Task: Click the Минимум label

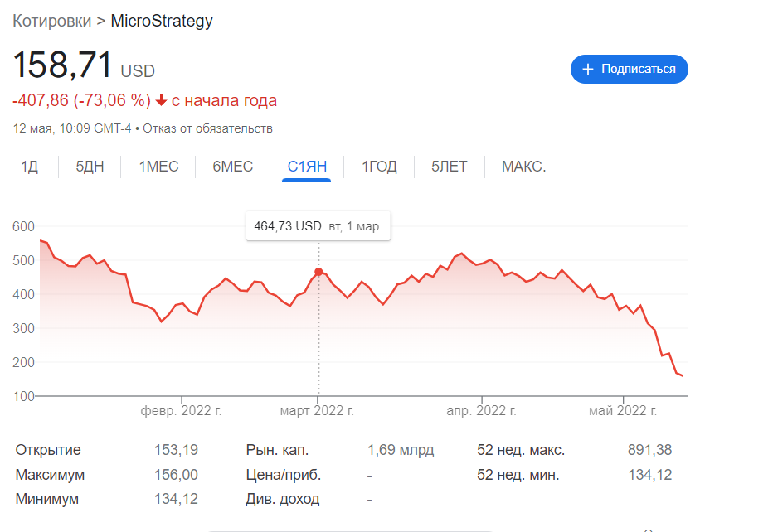Action: pos(46,499)
